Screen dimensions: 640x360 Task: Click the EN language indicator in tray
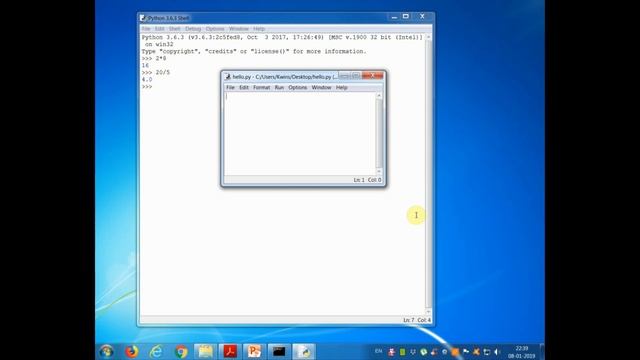[378, 351]
